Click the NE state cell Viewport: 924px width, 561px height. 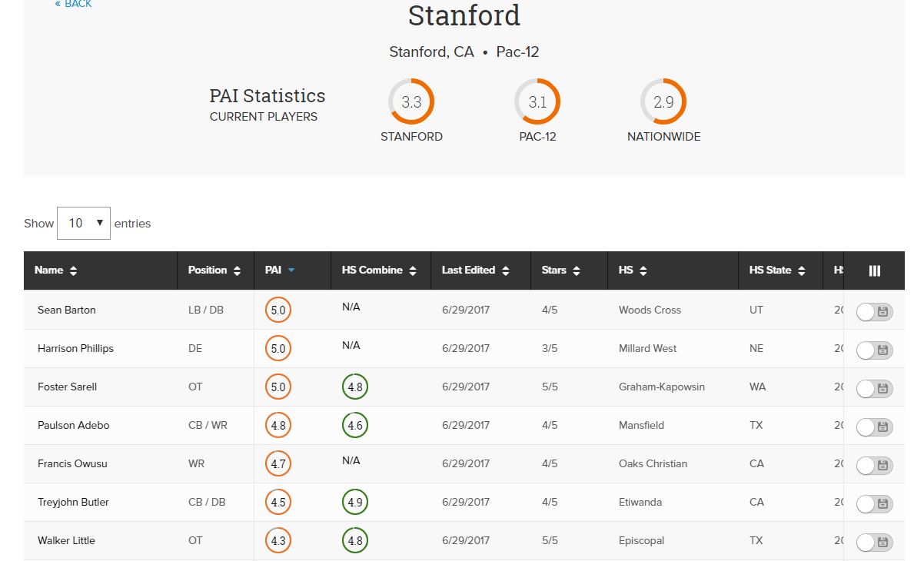coord(756,348)
